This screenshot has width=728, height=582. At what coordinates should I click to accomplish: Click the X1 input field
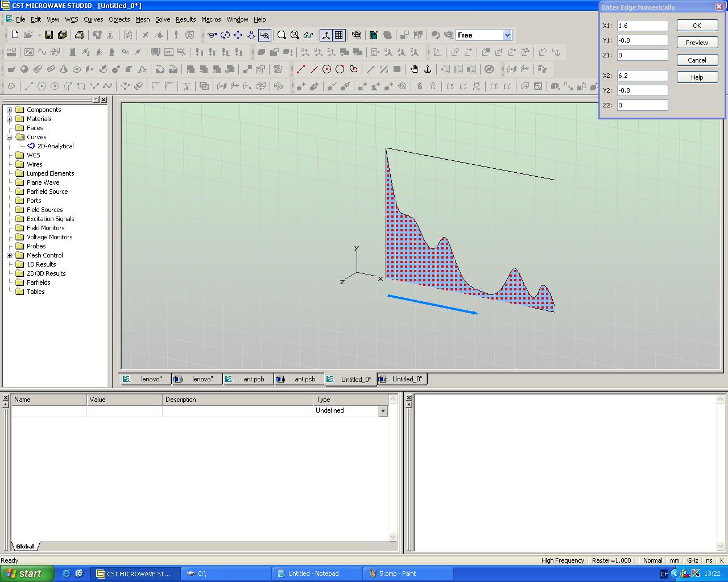click(642, 26)
